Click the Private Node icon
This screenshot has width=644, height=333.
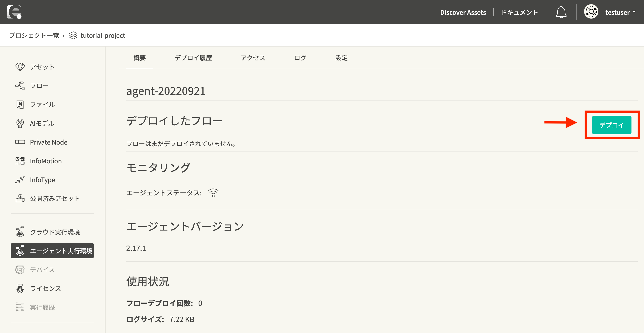click(20, 142)
